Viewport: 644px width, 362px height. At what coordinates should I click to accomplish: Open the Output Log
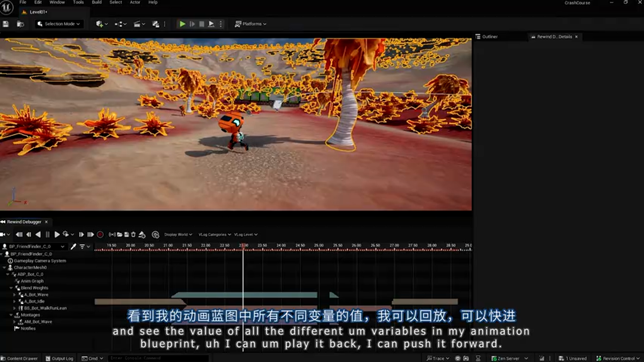[x=61, y=358]
